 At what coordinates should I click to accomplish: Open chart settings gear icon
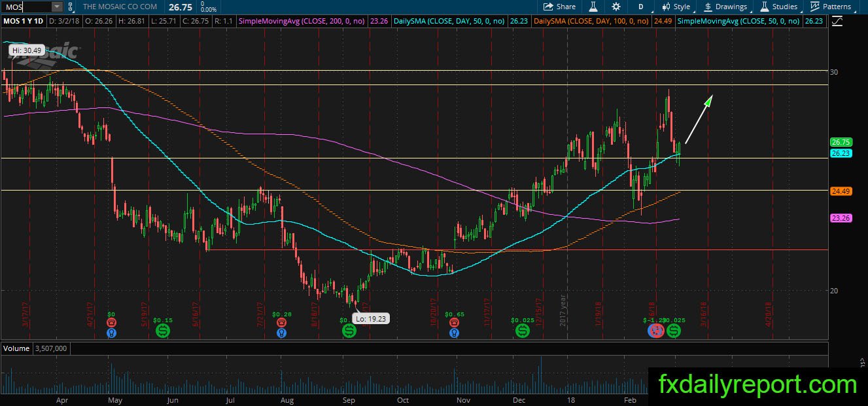(616, 7)
